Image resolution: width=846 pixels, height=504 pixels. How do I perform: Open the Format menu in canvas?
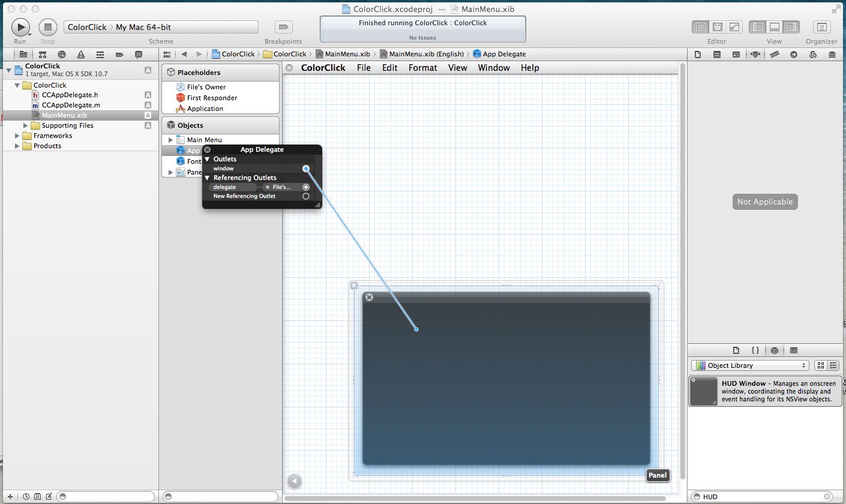[423, 68]
